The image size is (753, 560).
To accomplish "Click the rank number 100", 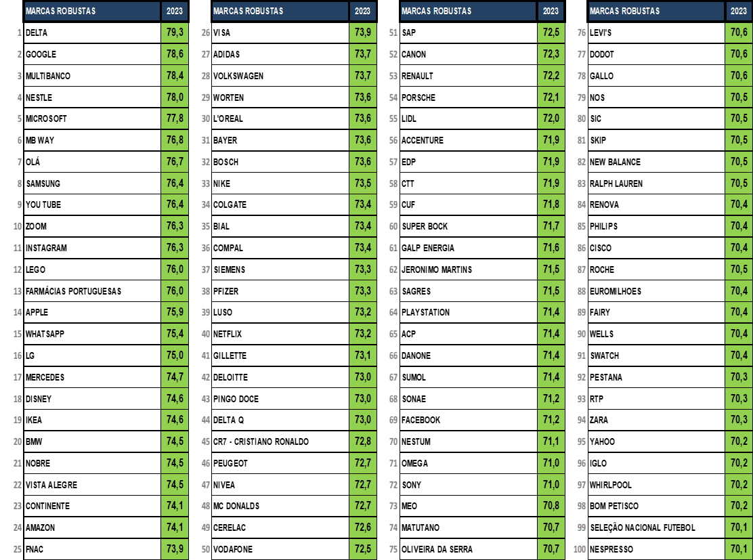I will click(580, 549).
